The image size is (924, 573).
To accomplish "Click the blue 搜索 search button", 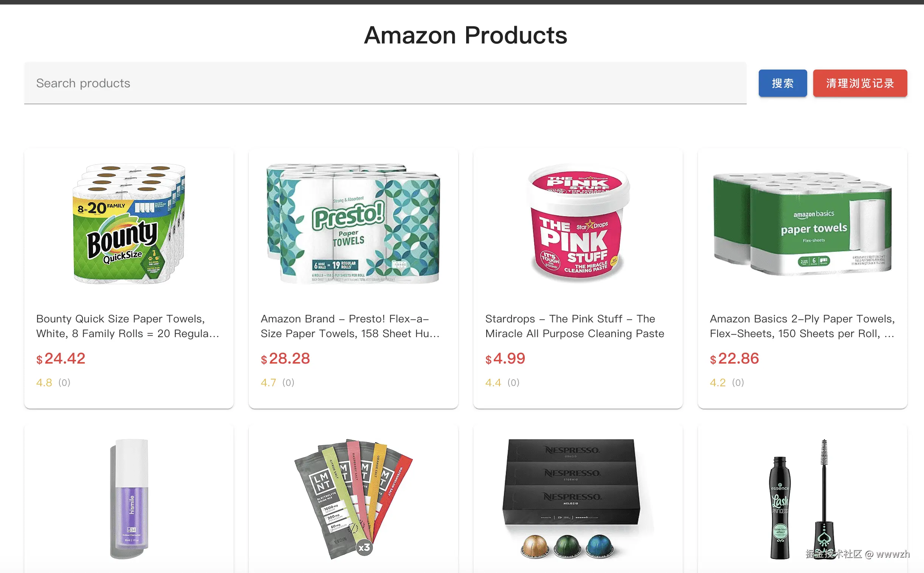I will point(782,83).
